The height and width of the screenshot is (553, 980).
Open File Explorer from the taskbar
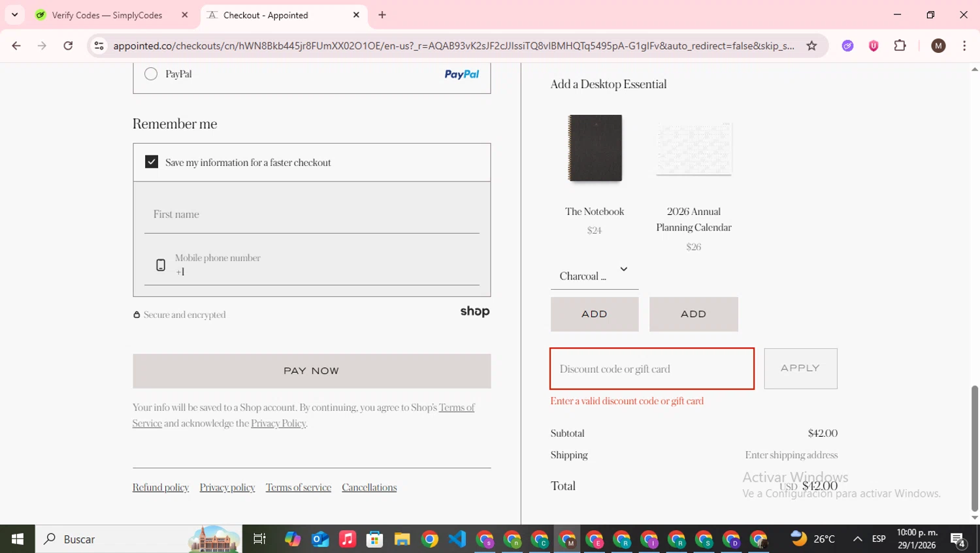coord(402,539)
